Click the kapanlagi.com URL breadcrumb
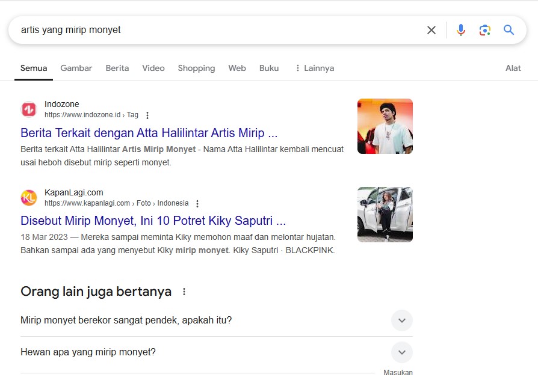The image size is (538, 392). pyautogui.click(x=116, y=203)
